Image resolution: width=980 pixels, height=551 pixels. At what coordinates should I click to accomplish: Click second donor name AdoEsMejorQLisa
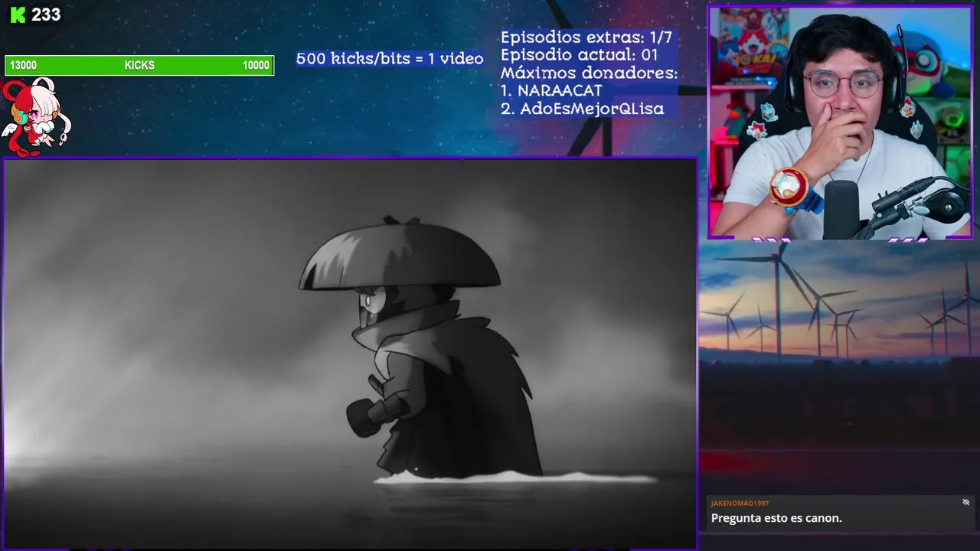[x=592, y=109]
